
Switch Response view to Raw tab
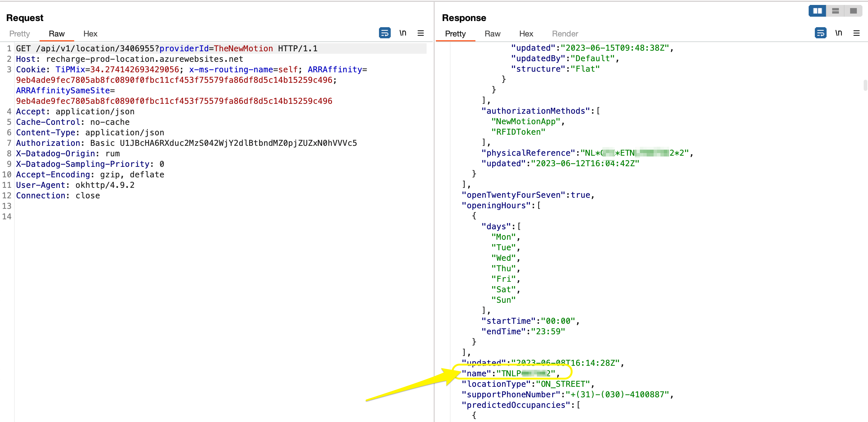pos(492,34)
